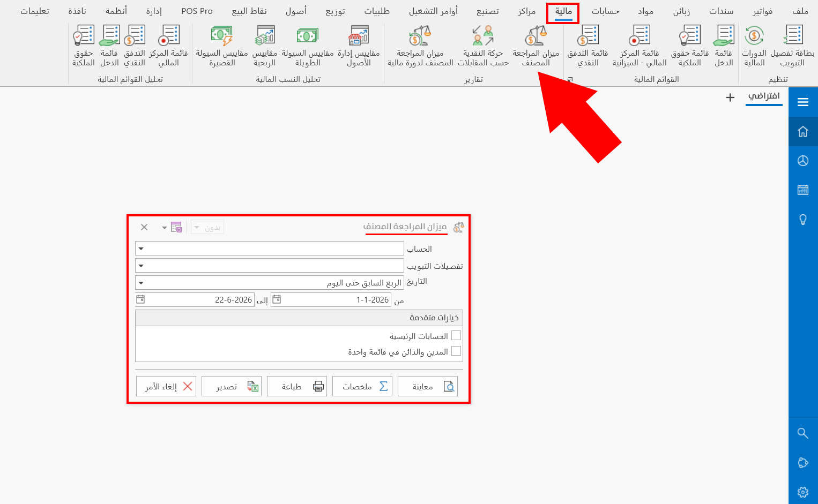Open the POS Pro tab
The image size is (818, 504).
pyautogui.click(x=197, y=11)
